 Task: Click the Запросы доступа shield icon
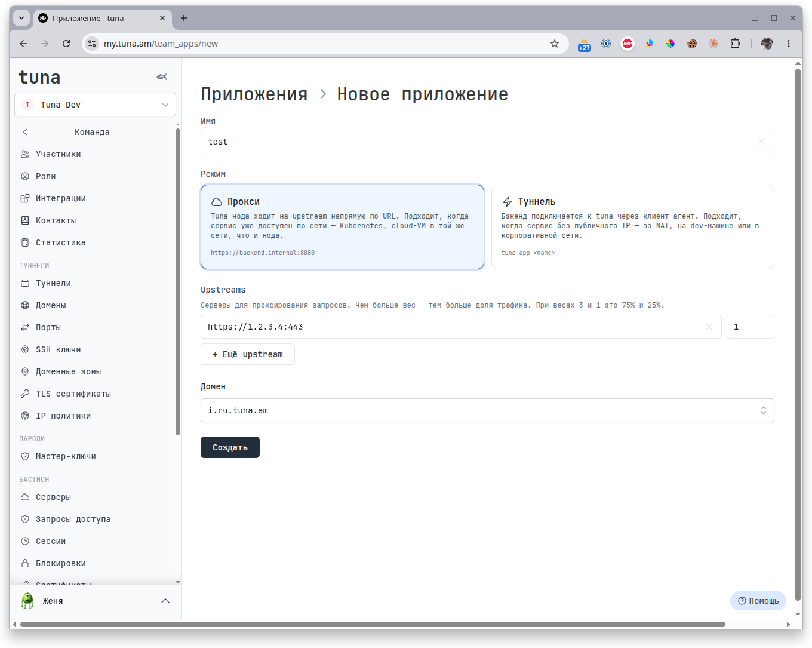tap(25, 519)
